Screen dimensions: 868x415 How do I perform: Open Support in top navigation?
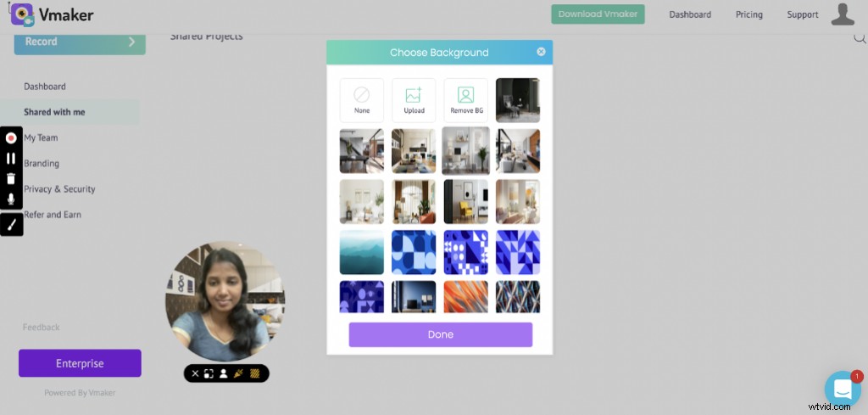click(x=803, y=15)
